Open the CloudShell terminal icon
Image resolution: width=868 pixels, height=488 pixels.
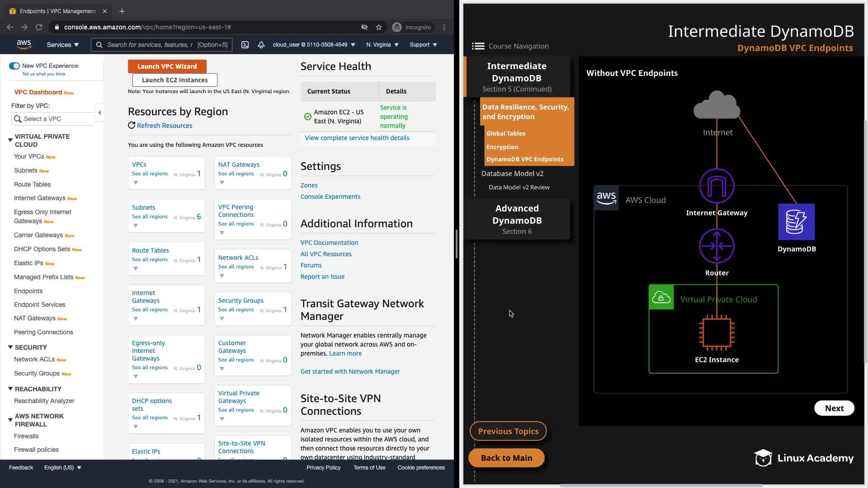[245, 45]
